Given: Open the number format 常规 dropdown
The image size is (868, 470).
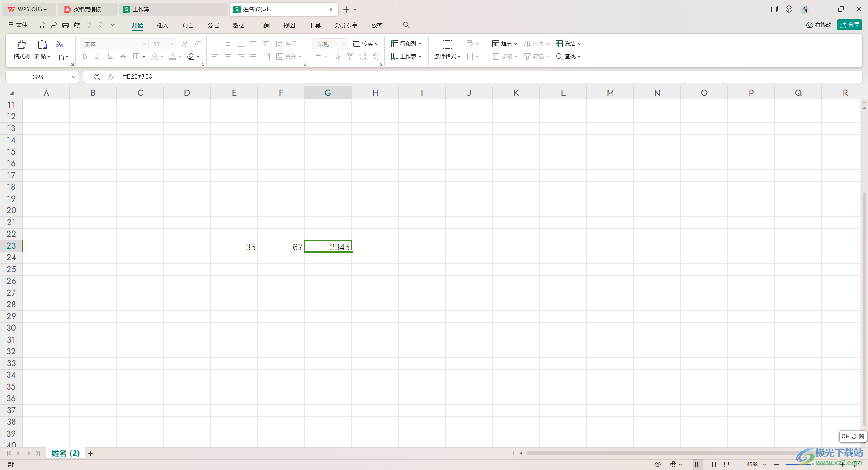Looking at the screenshot, I should tap(344, 44).
